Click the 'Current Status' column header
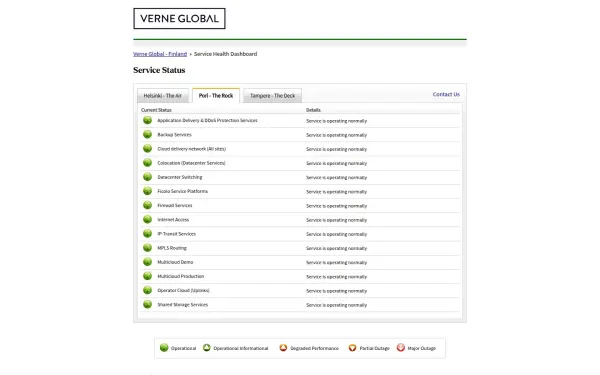Viewport: 600px width, 375px height. tap(156, 110)
